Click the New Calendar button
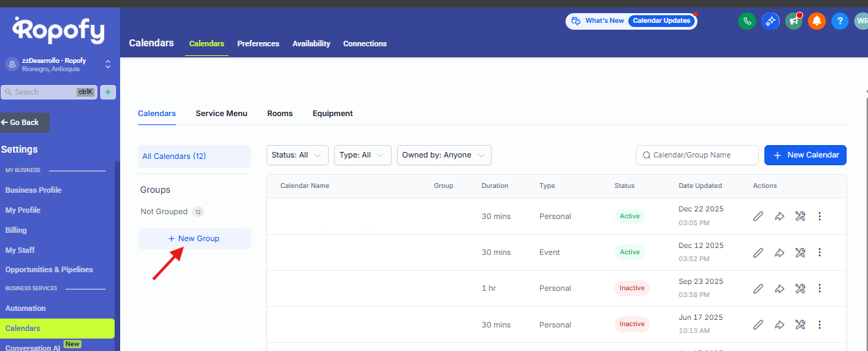This screenshot has width=868, height=351. pyautogui.click(x=805, y=155)
